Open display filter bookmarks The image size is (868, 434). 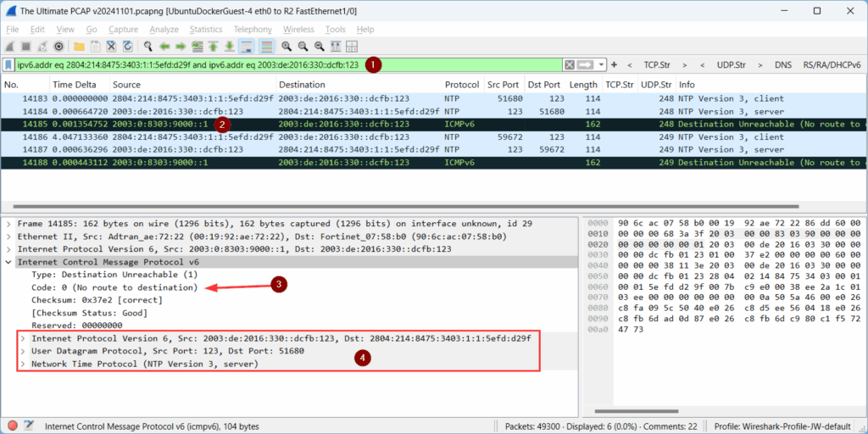point(8,64)
